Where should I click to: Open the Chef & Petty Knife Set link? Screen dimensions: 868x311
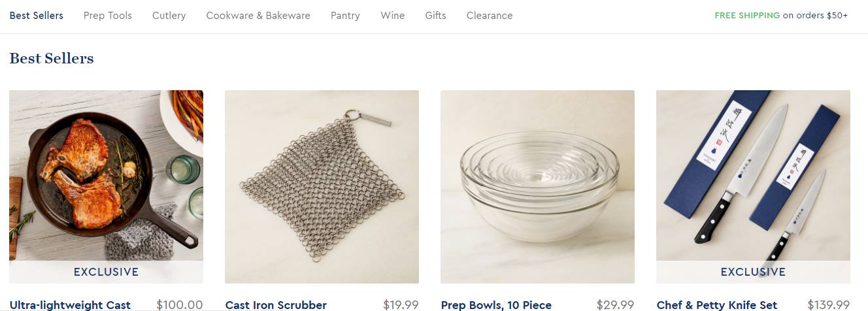tap(717, 305)
